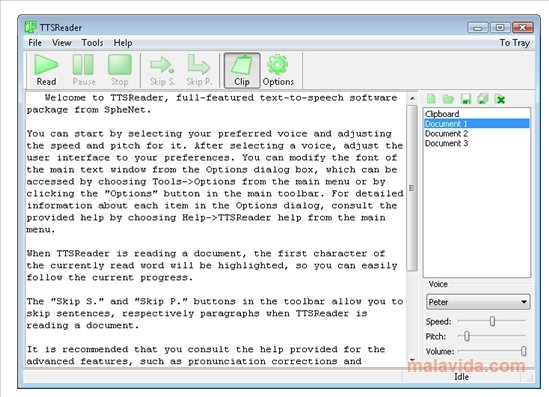Start reading with the Read button
This screenshot has width=549, height=397.
coord(46,70)
